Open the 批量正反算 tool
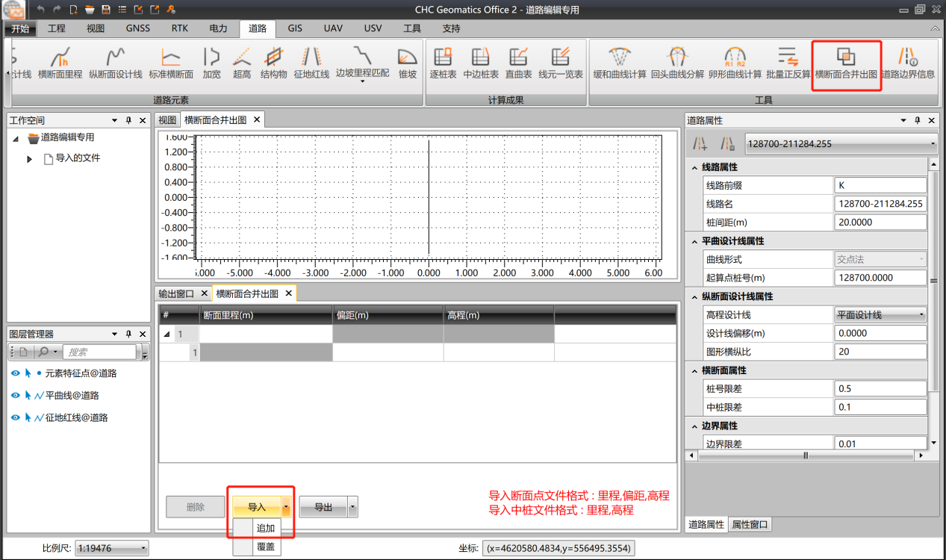Viewport: 946px width, 560px height. [788, 63]
